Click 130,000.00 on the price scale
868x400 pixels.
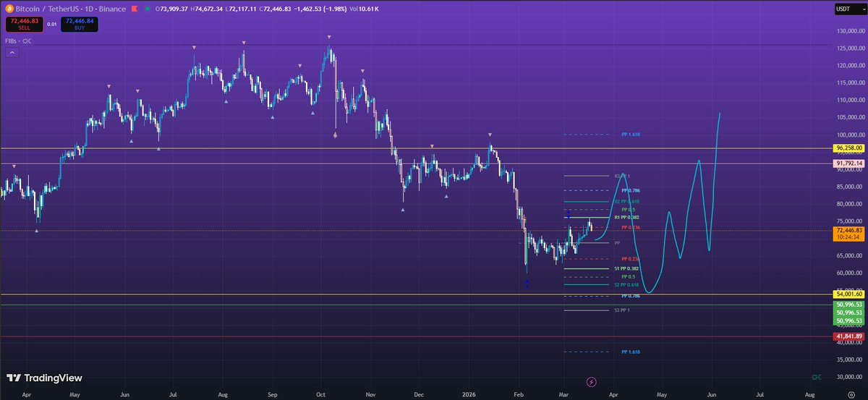click(x=849, y=31)
